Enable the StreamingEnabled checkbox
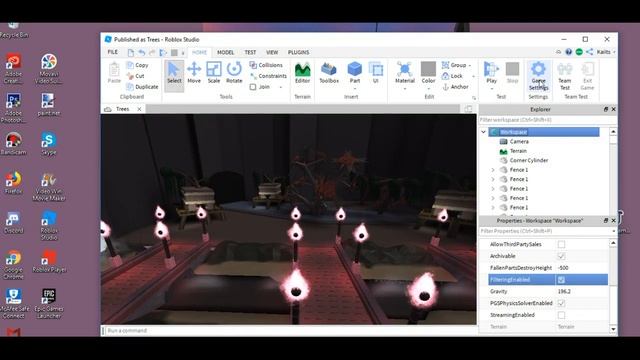The image size is (640, 360). coord(562,315)
